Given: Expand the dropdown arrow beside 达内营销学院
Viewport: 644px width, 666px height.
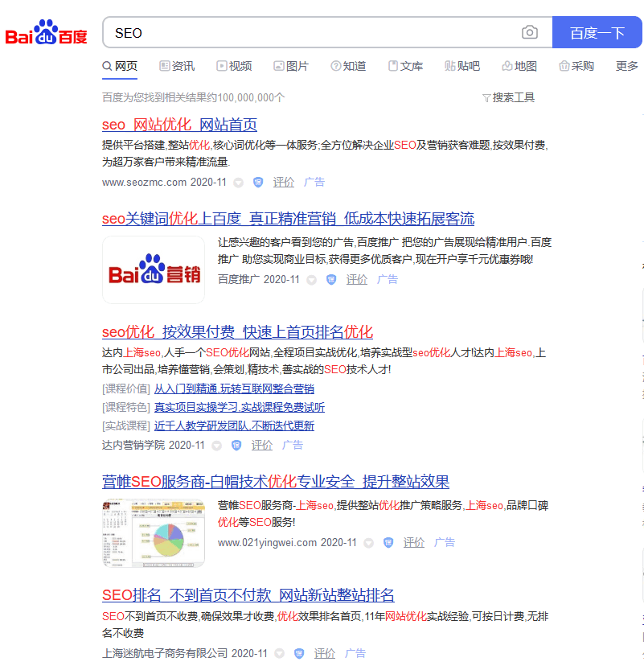Looking at the screenshot, I should tap(216, 445).
